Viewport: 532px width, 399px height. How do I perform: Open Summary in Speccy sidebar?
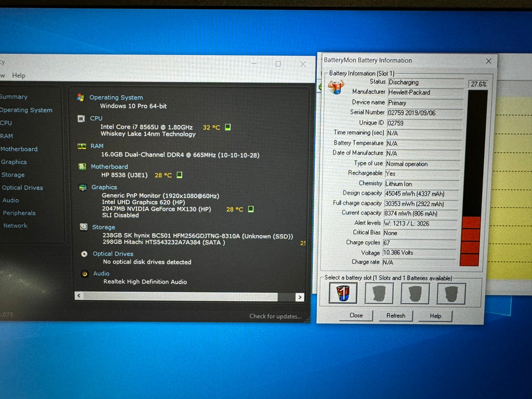(x=13, y=97)
